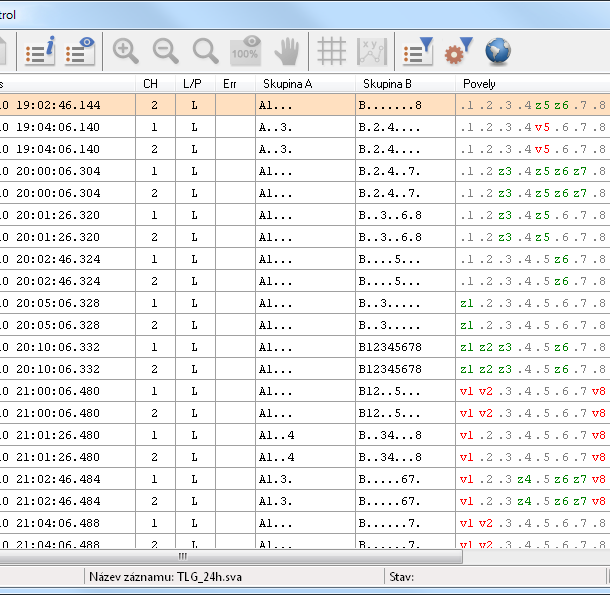Screen dimensions: 610x595
Task: Sort by the L/P column header
Action: pyautogui.click(x=193, y=84)
